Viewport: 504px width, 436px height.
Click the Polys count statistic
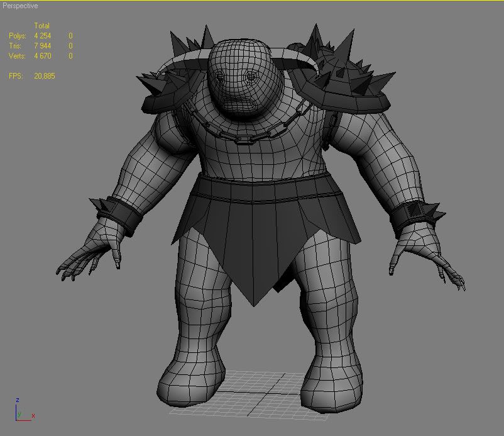(x=42, y=36)
